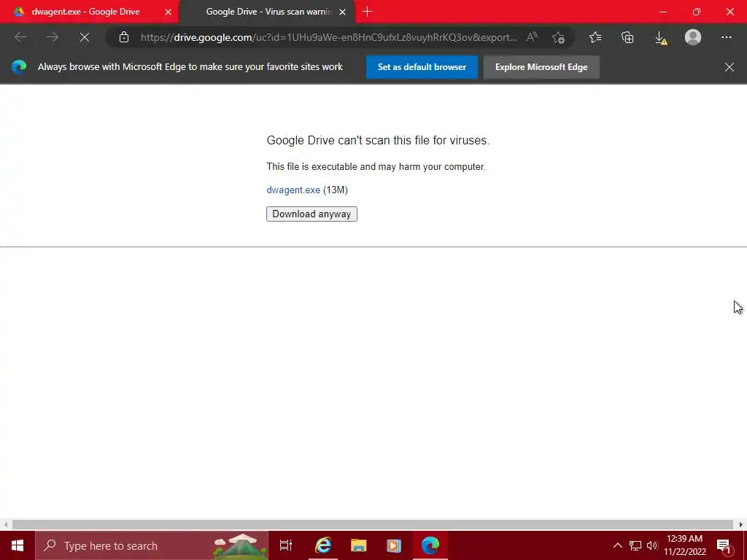Switch to dwagent.exe - Google Drive tab
The image size is (747, 560).
click(x=90, y=12)
